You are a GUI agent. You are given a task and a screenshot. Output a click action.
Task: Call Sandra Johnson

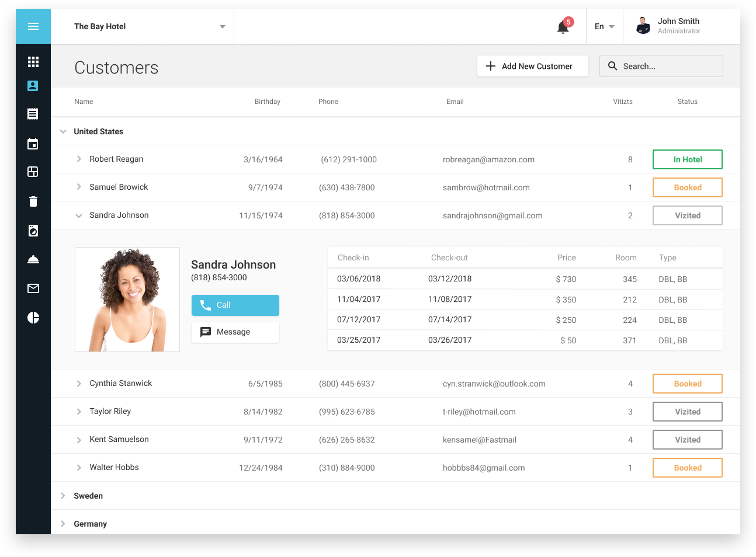(235, 305)
